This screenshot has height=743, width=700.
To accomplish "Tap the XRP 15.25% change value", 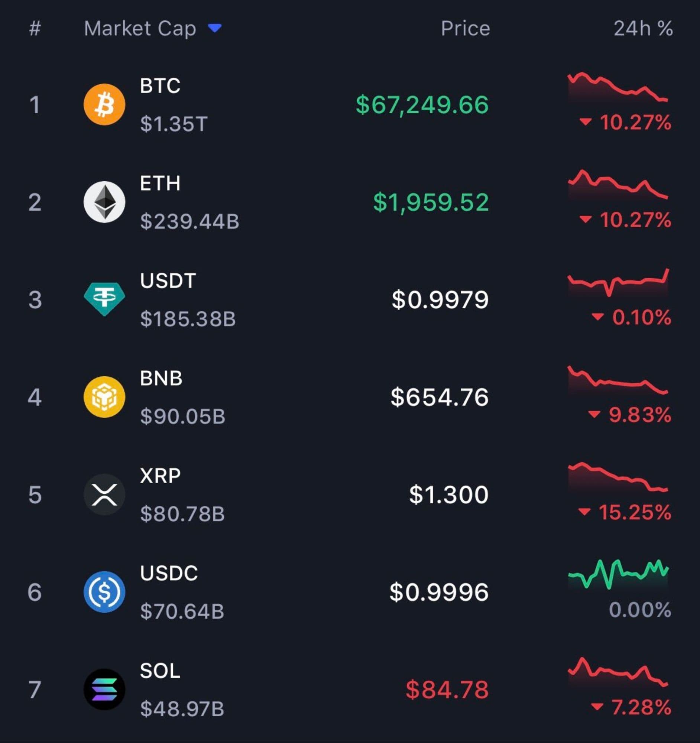I will (634, 512).
